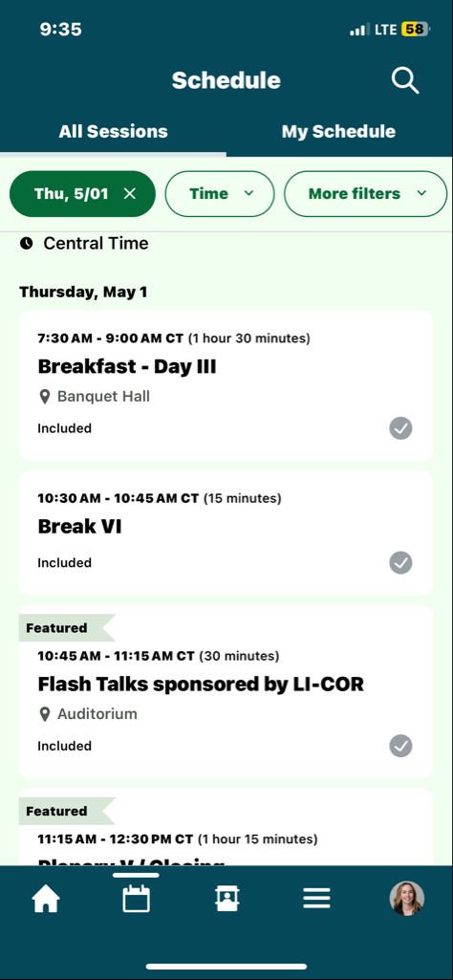Screen dimensions: 453x980
Task: Open the exhibitor booth icon in bottom bar
Action: [226, 899]
